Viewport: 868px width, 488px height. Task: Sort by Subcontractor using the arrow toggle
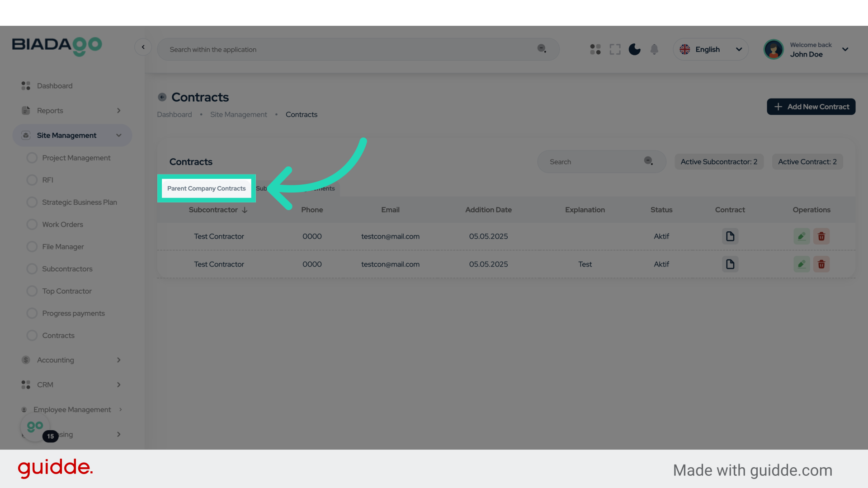point(245,210)
